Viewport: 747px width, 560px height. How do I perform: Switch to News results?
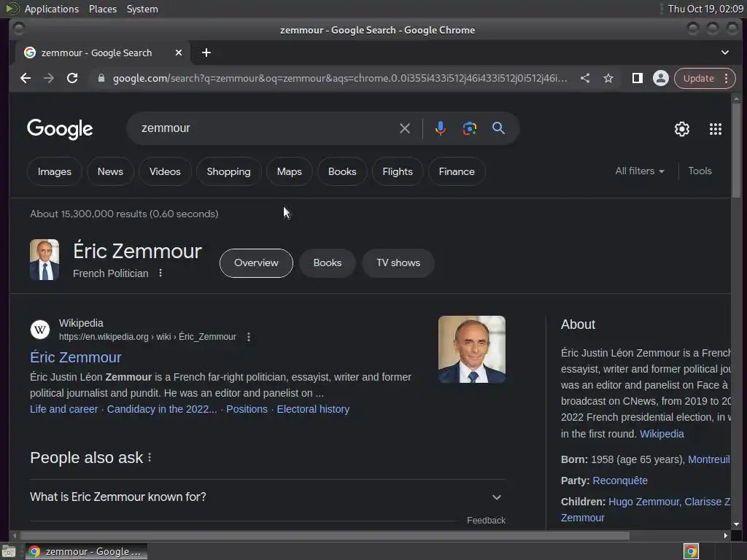(110, 171)
